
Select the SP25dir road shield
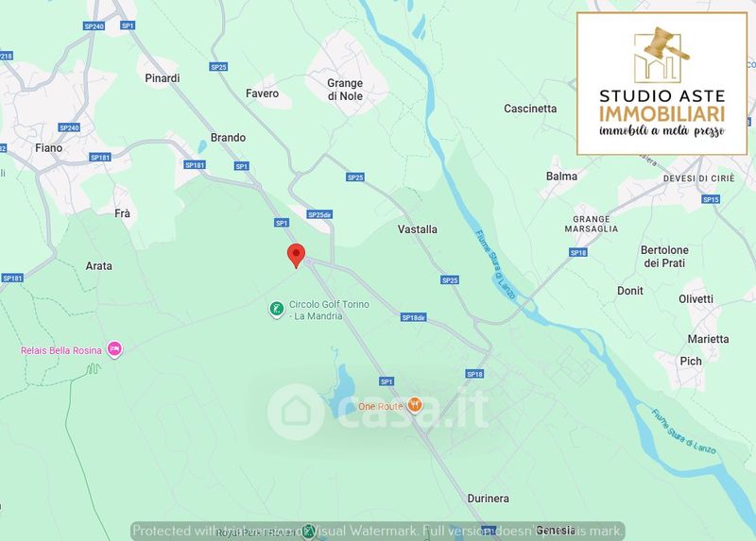[x=319, y=215]
